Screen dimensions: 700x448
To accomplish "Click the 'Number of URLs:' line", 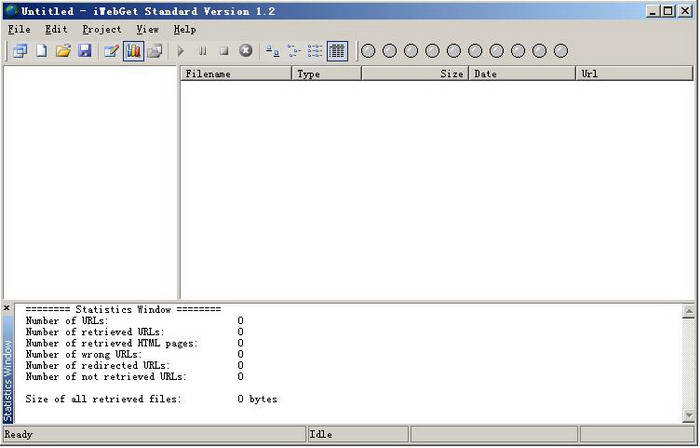I will coord(67,321).
